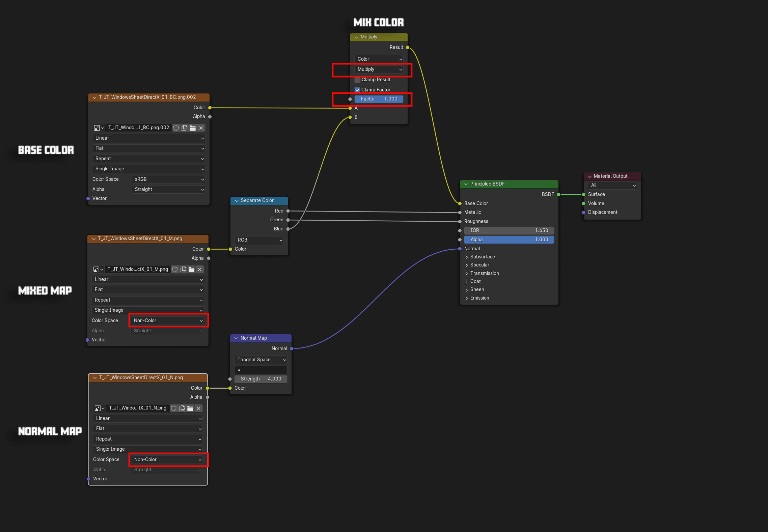Image resolution: width=768 pixels, height=532 pixels.
Task: Expand Subsurface panel in Principled BSDF
Action: 467,257
